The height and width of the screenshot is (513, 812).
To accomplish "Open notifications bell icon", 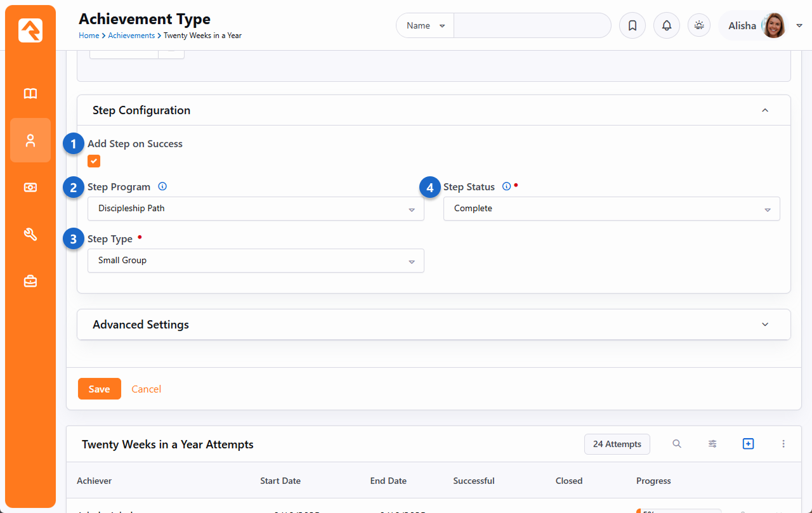I will tap(666, 26).
